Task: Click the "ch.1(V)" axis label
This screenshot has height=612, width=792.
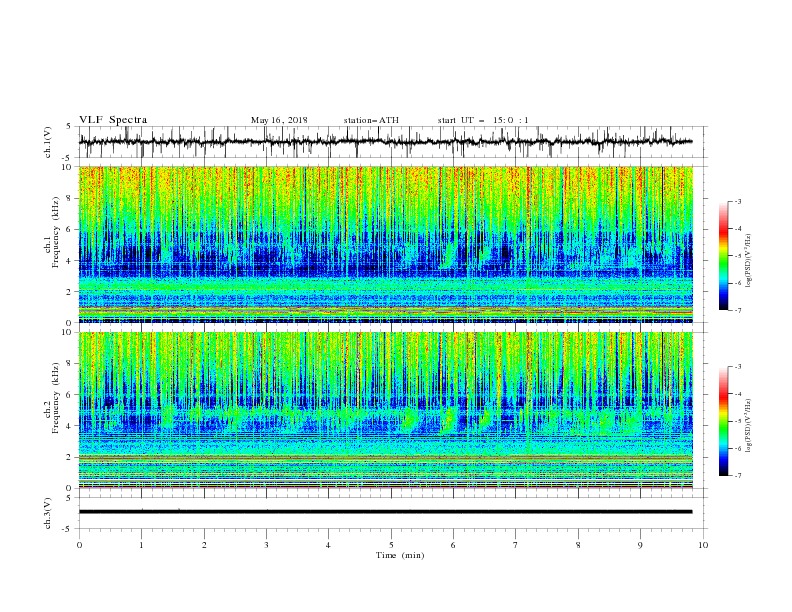Action: click(48, 142)
